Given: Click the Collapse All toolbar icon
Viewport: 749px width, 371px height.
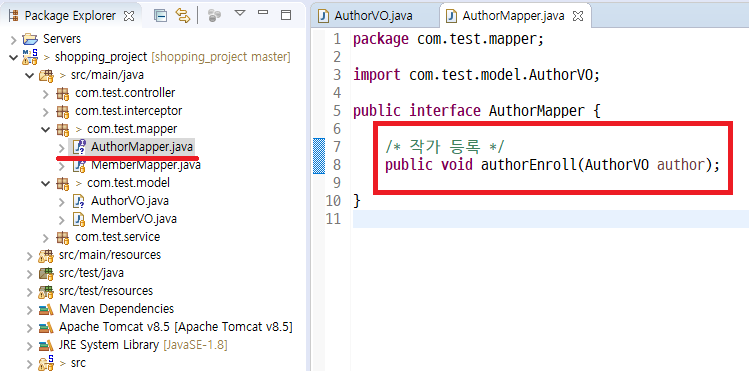Looking at the screenshot, I should pos(160,16).
